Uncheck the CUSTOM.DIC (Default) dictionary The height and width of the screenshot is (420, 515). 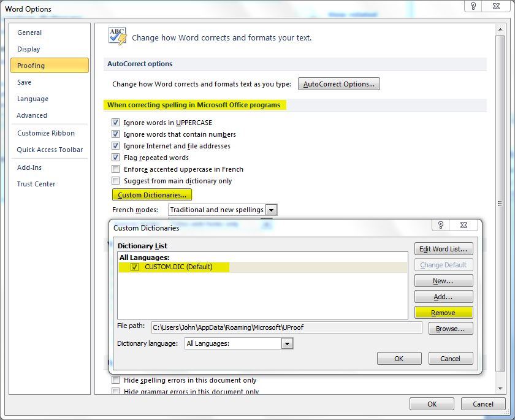[135, 267]
